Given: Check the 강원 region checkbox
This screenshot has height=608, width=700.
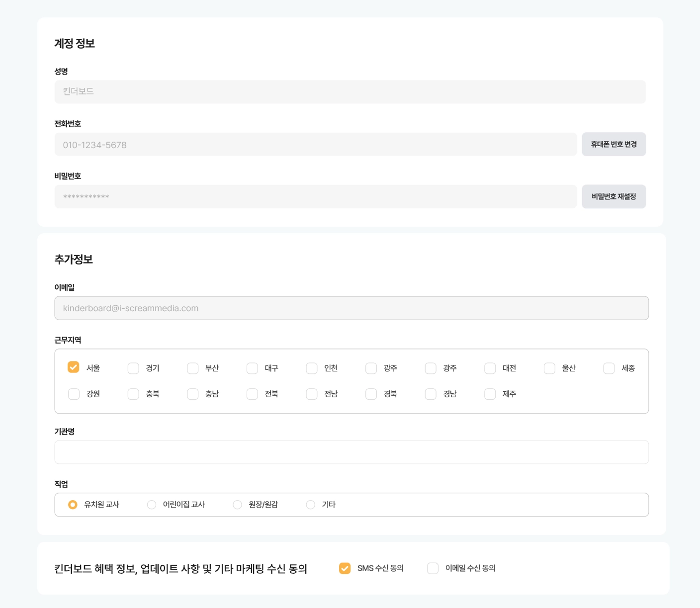Looking at the screenshot, I should pyautogui.click(x=74, y=394).
